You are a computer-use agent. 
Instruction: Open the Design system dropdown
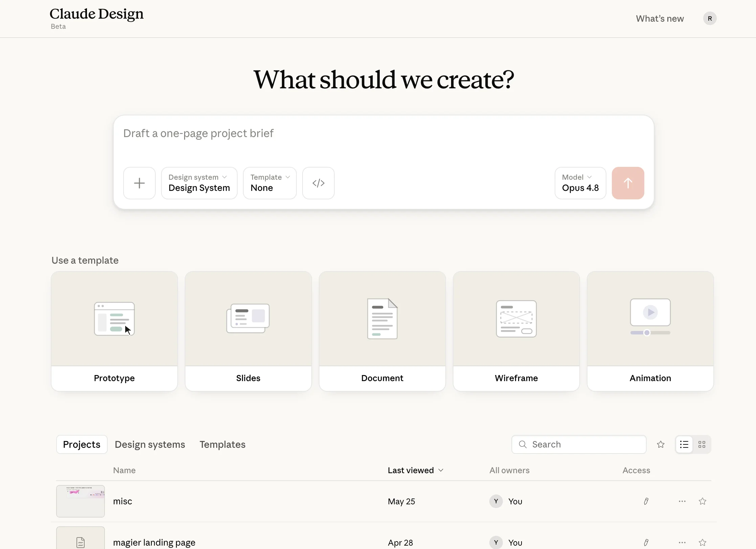tap(199, 183)
